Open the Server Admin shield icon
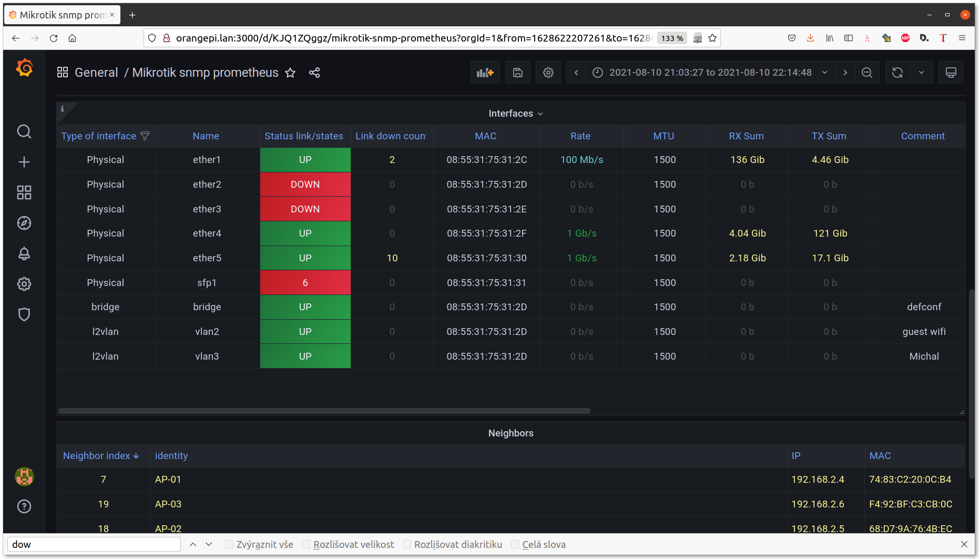 24,314
